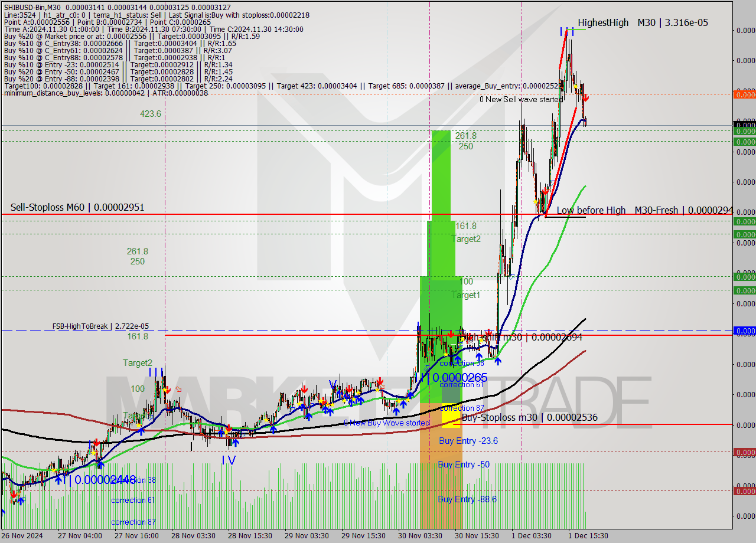Image resolution: width=756 pixels, height=543 pixels.
Task: Select the 'Time A:2024.11.30 01:00:00' line
Action: click(x=154, y=29)
